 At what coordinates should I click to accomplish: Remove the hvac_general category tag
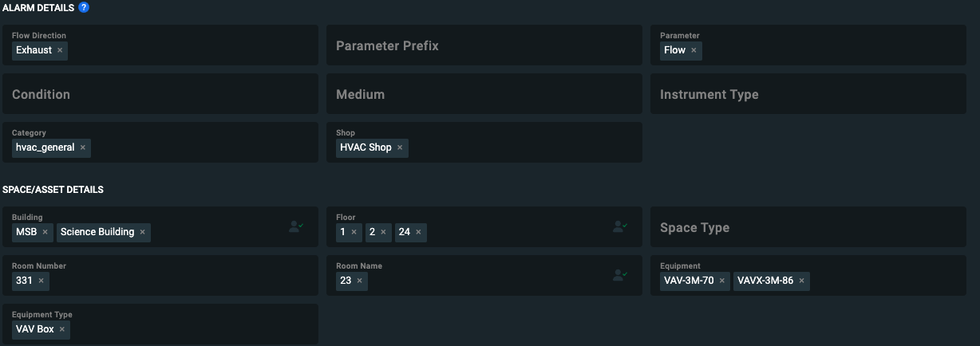82,147
